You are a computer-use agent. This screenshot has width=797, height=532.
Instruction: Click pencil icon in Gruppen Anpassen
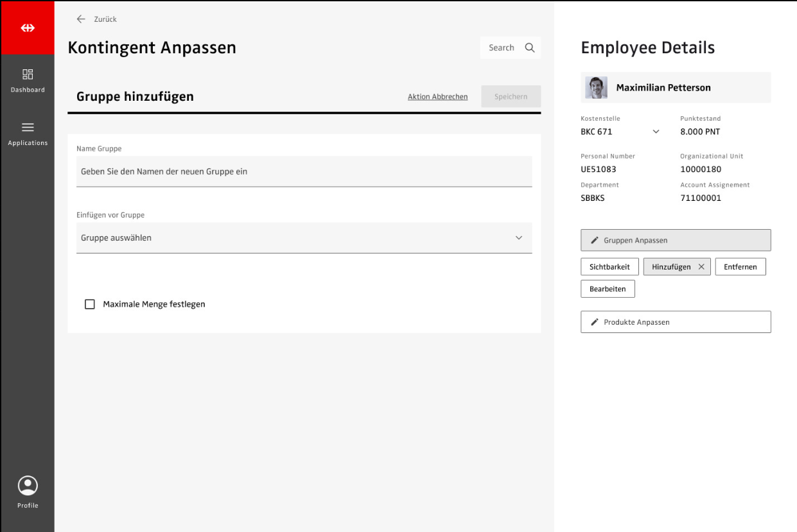[x=595, y=240]
